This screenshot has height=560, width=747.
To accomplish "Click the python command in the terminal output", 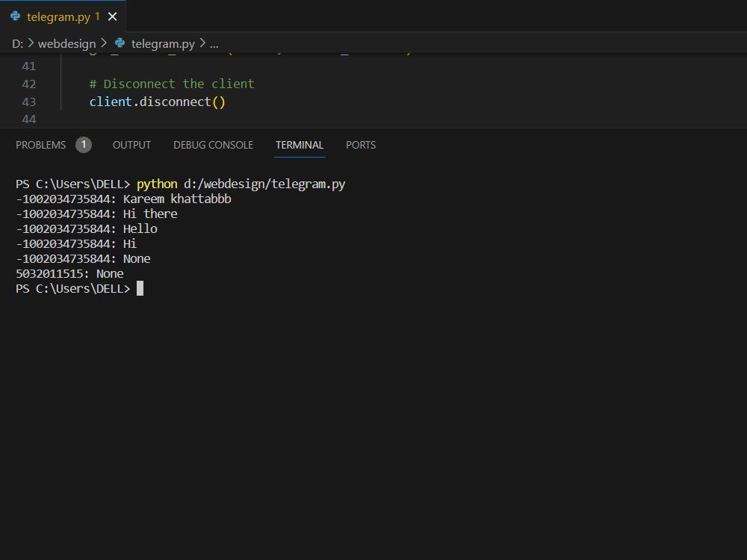I will [157, 184].
